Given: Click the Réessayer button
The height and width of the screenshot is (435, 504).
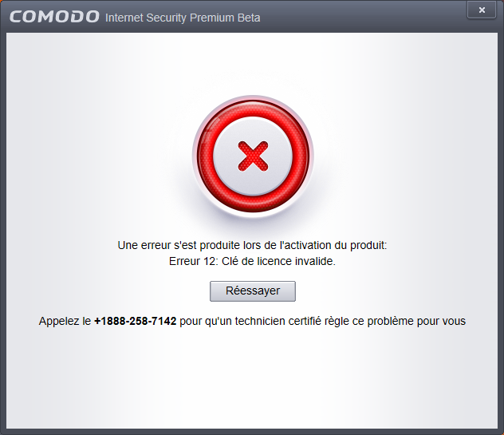Looking at the screenshot, I should (253, 291).
